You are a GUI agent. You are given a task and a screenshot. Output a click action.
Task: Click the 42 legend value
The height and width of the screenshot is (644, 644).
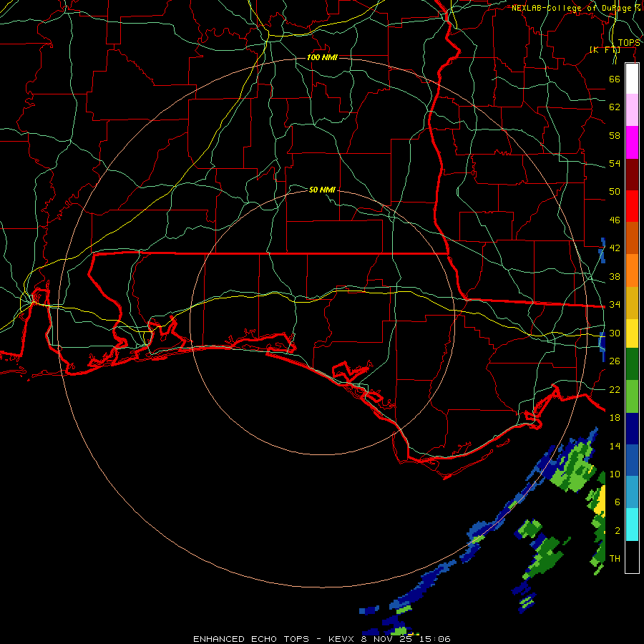coord(615,248)
